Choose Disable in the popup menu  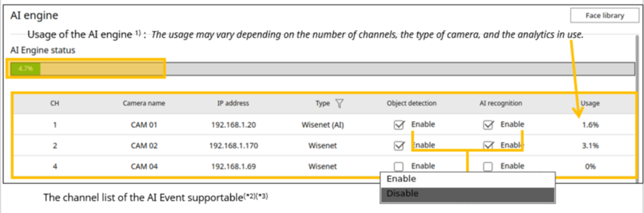click(467, 194)
